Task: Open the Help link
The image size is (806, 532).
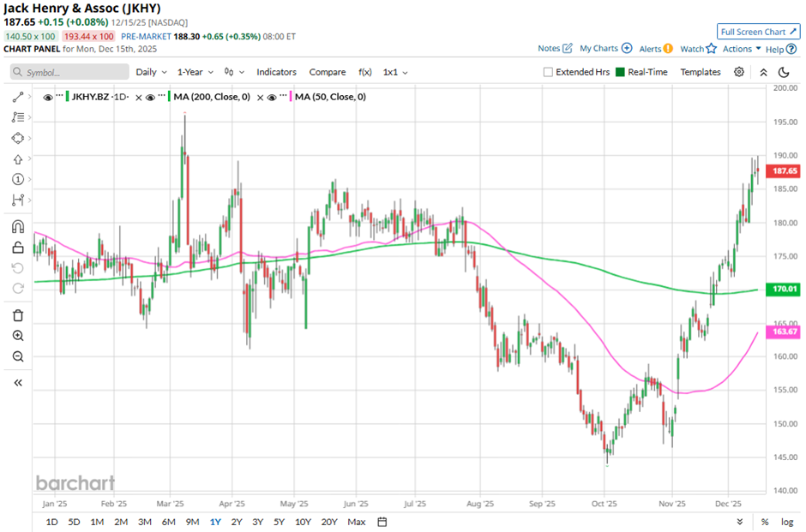Action: [781, 50]
